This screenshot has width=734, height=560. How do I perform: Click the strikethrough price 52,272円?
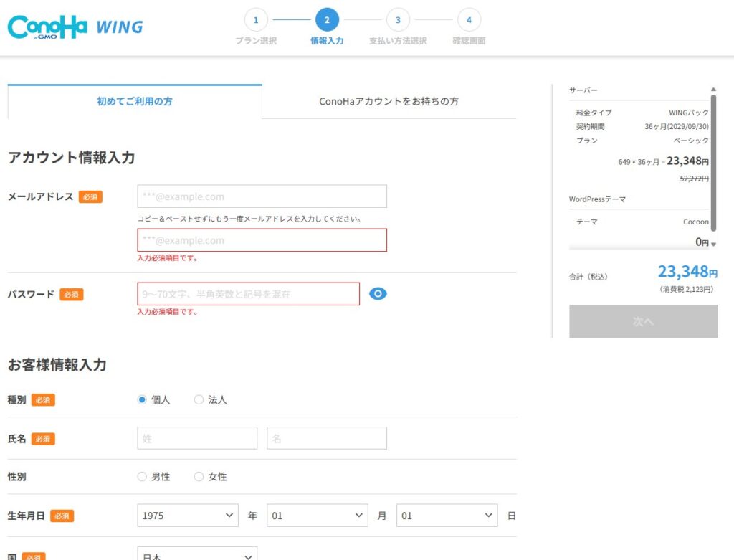click(x=694, y=179)
